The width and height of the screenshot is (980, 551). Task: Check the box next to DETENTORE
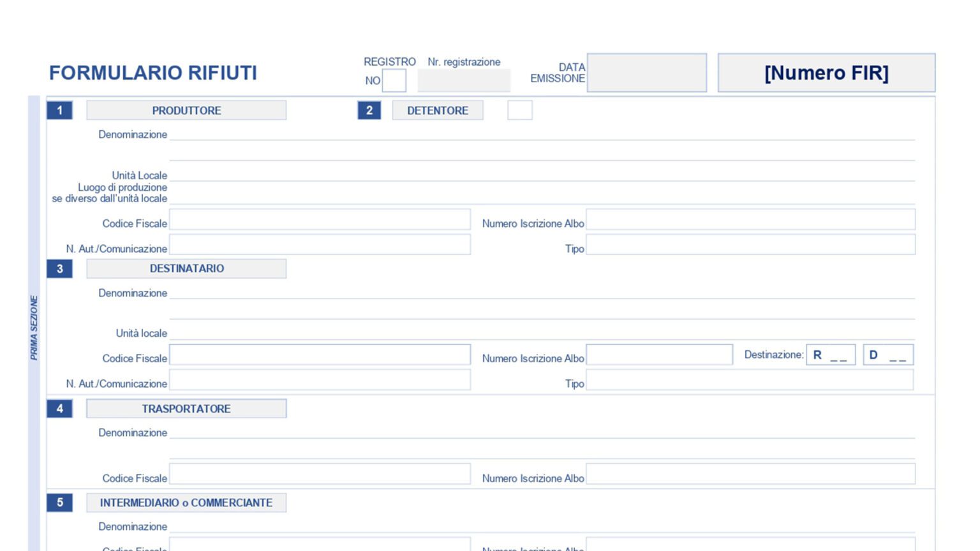[x=519, y=110]
